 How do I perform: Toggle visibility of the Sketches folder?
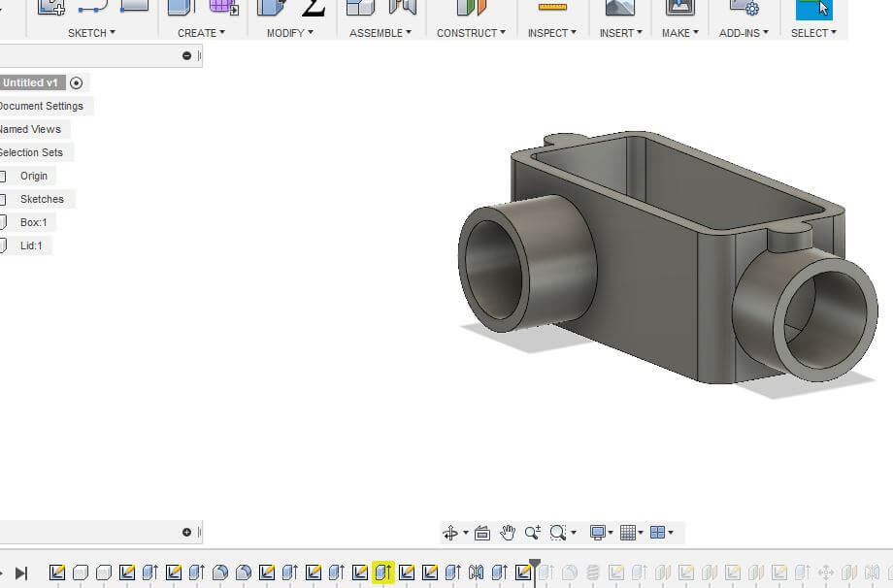[3, 200]
